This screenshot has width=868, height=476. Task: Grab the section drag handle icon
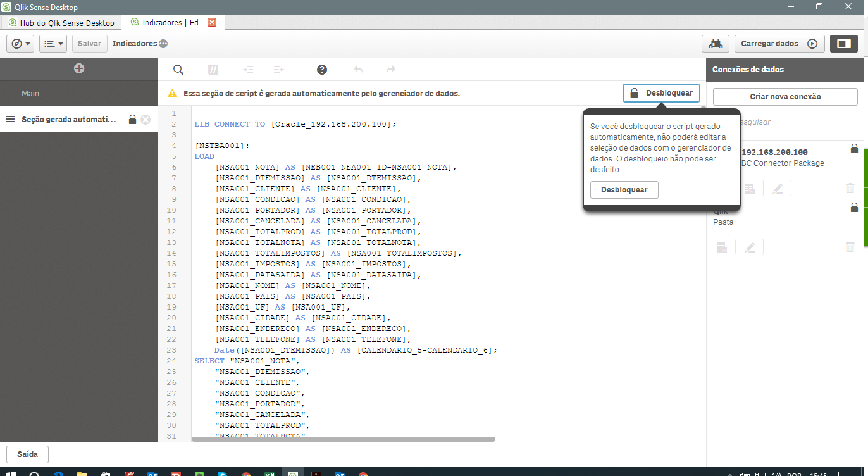(x=10, y=119)
